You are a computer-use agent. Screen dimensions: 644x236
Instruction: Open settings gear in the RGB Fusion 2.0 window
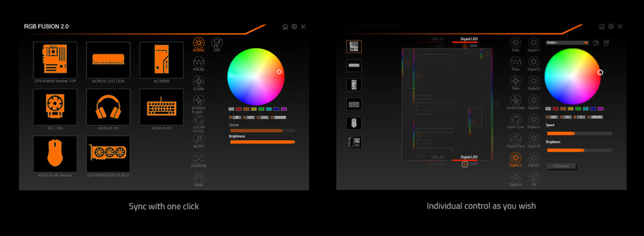coord(294,26)
